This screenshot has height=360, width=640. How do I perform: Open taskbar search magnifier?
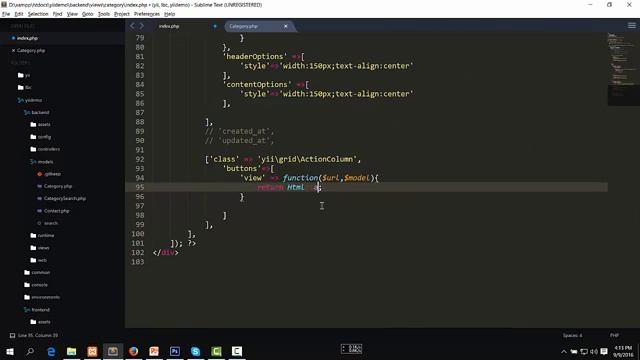click(x=30, y=351)
